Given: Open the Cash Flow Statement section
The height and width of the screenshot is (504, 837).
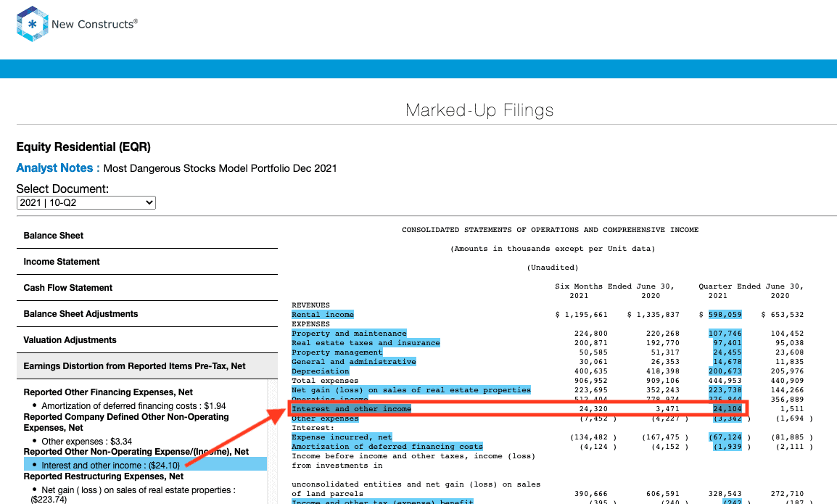Looking at the screenshot, I should coord(147,288).
